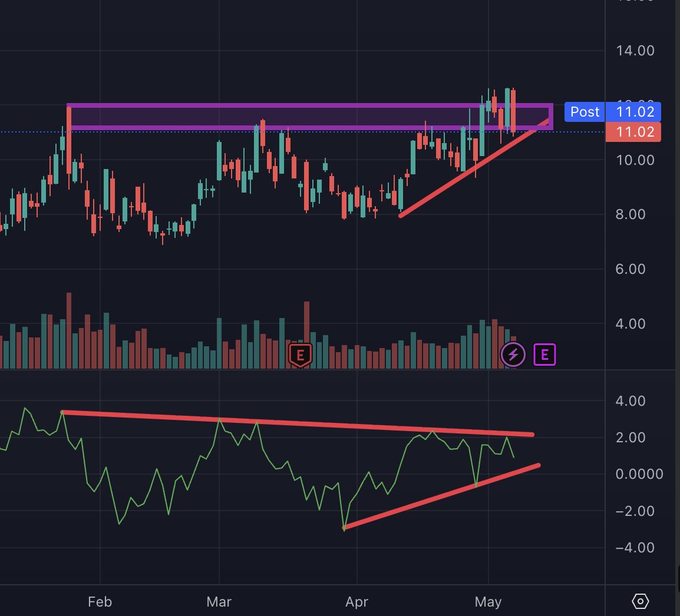The width and height of the screenshot is (680, 616).
Task: Click the 14.00 price axis label
Action: click(x=635, y=51)
